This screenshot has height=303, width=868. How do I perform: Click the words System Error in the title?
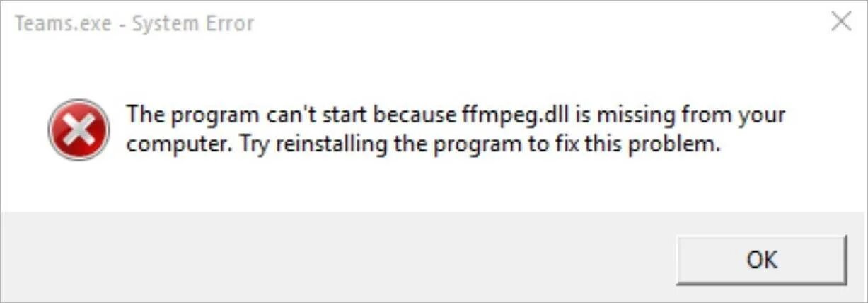coord(193,24)
